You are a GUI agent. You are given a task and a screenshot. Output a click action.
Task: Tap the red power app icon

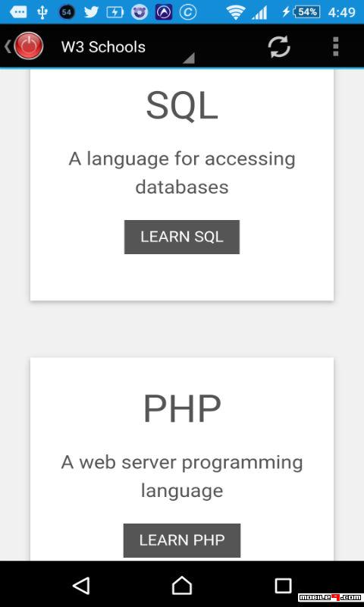click(28, 46)
